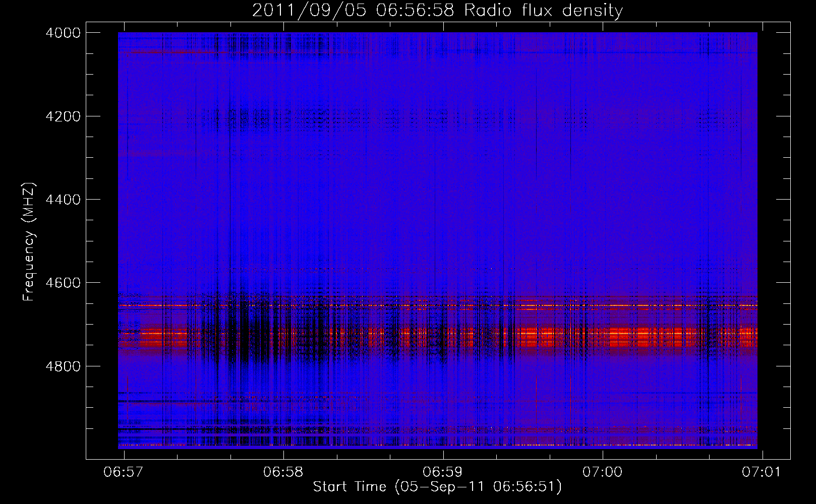Click the plot title '2011/09/05 06:56:58 Radio flux density'

coord(437,11)
